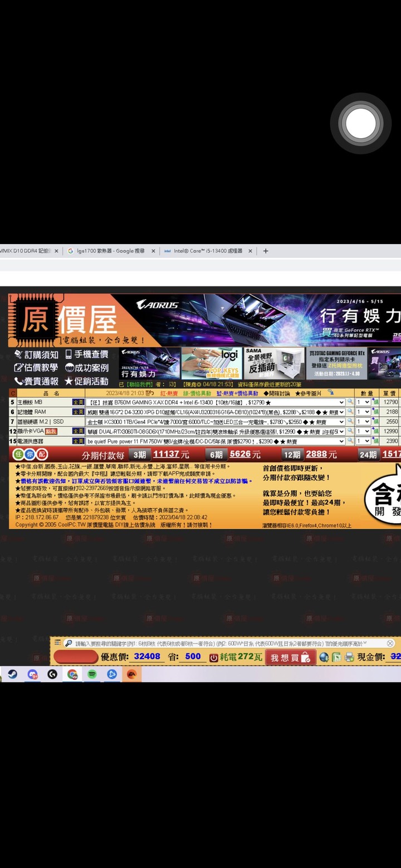The width and height of the screenshot is (401, 868).
Task: Close the Intel Core i5-13400 tab
Action: point(250,251)
